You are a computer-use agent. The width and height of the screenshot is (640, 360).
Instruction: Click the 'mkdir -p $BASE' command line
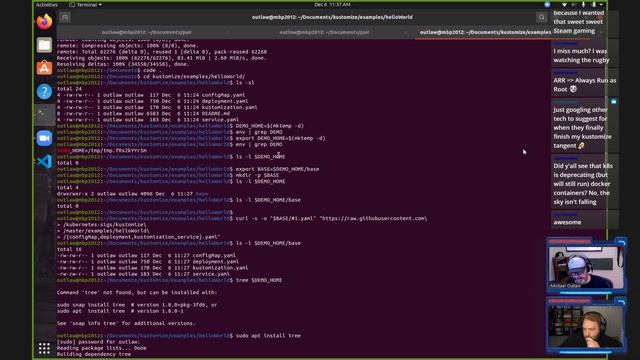[x=257, y=175]
